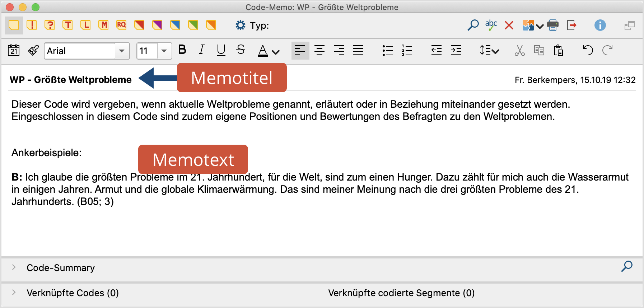
Task: Click author date Fr. Berkempers, 15.10.19 12:32
Action: [x=575, y=80]
